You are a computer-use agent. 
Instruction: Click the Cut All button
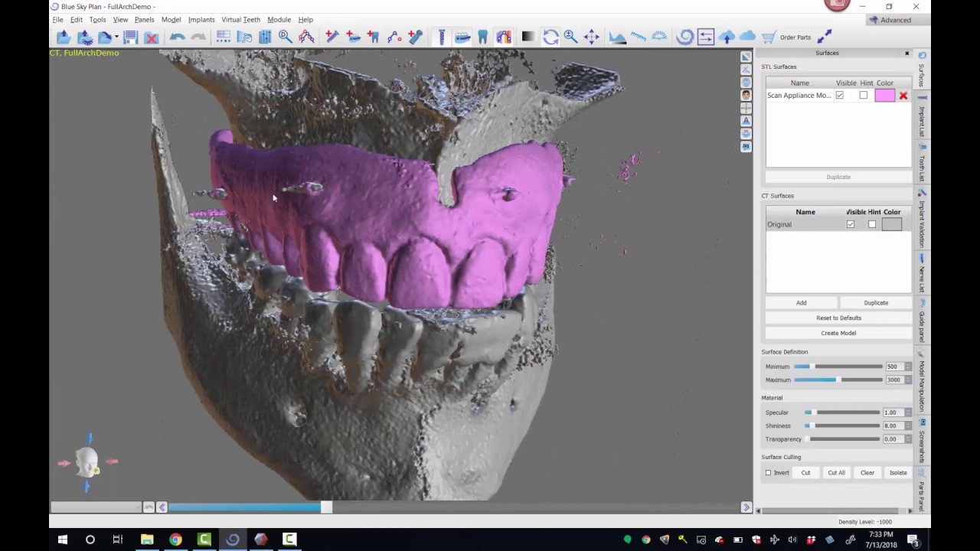(x=836, y=473)
